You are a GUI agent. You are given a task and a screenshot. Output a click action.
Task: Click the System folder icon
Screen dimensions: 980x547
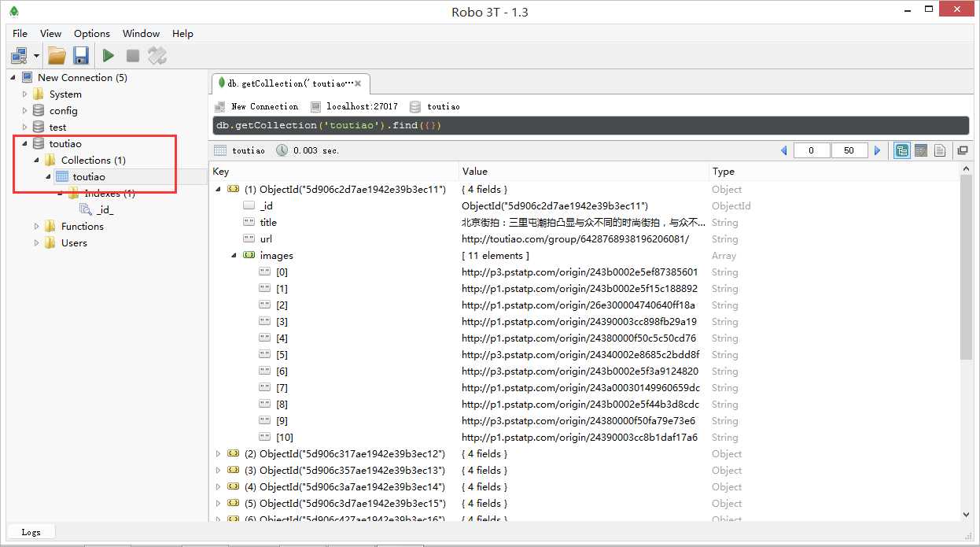point(38,94)
